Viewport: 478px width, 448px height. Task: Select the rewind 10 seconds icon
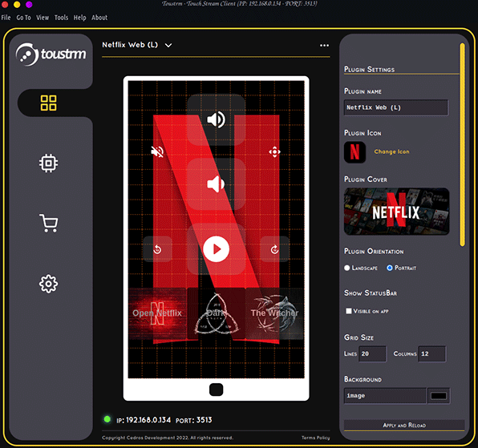tap(157, 249)
